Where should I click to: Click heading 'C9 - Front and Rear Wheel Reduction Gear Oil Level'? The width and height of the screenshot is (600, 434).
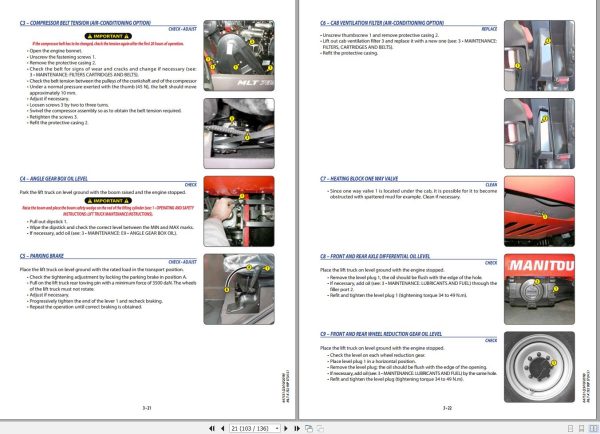(381, 334)
